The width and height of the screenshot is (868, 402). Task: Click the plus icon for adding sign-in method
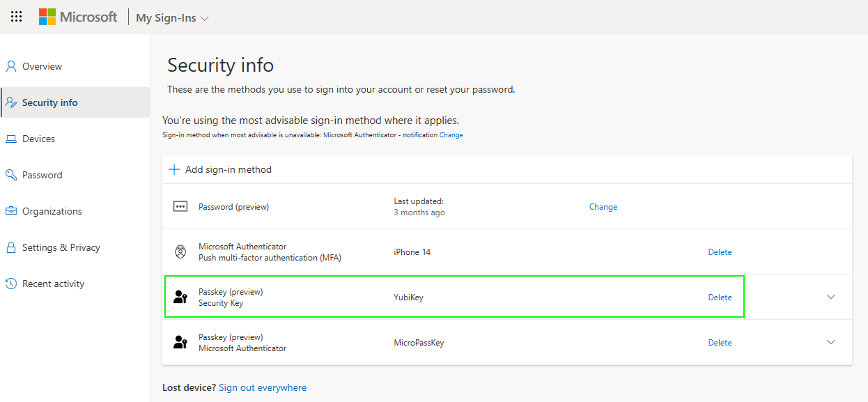(x=174, y=169)
